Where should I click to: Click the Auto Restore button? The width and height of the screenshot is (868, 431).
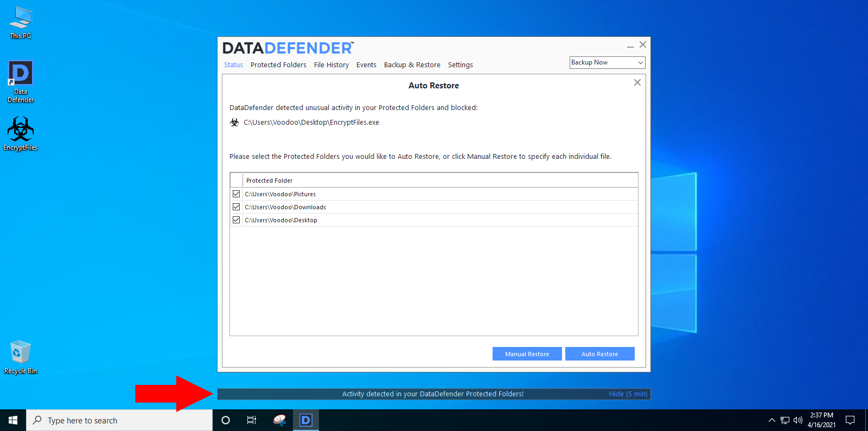[x=600, y=354]
